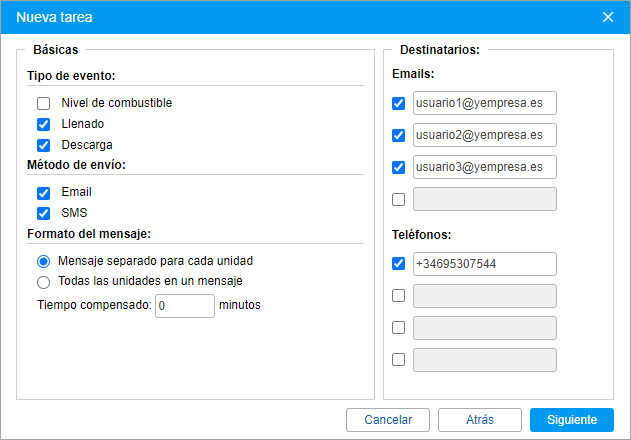
Task: Uncheck the usuario1@yempresa.es recipient
Action: click(x=398, y=103)
